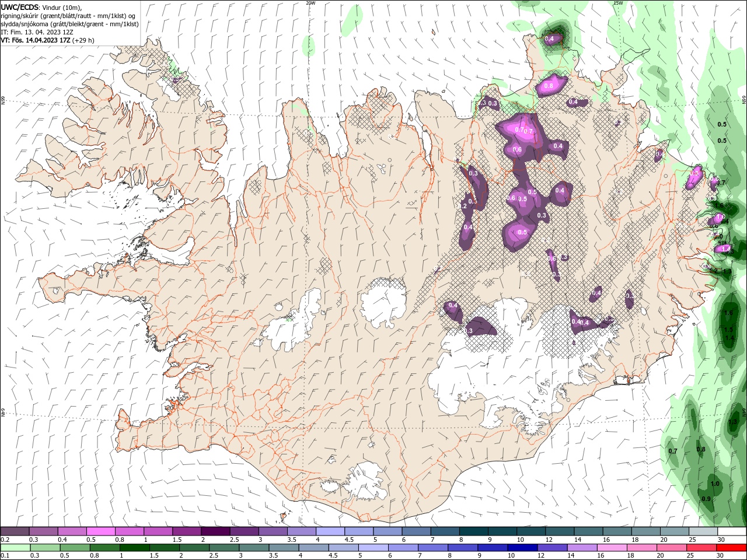This screenshot has width=747, height=560.
Task: Click the 1.6 rainfall value off the east coast
Action: [x=728, y=313]
